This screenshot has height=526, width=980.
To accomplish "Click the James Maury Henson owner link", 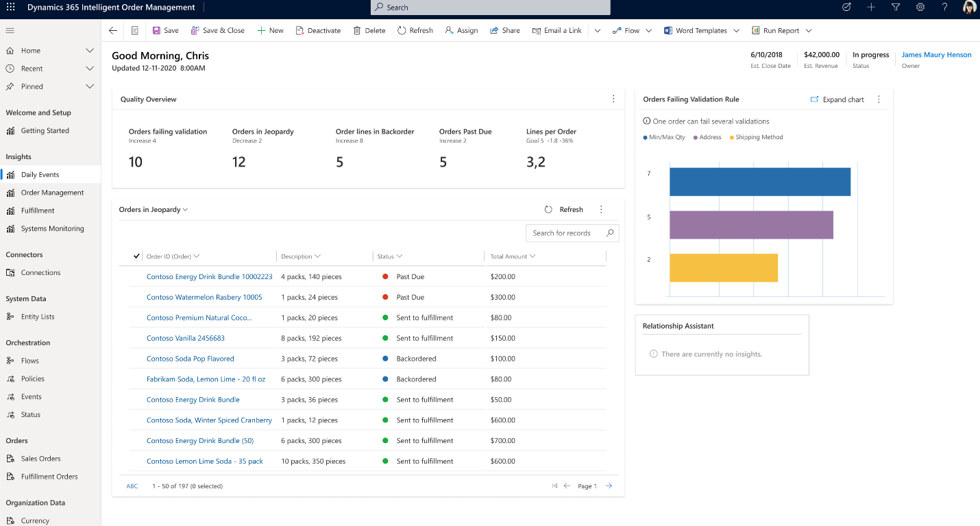I will (x=936, y=54).
